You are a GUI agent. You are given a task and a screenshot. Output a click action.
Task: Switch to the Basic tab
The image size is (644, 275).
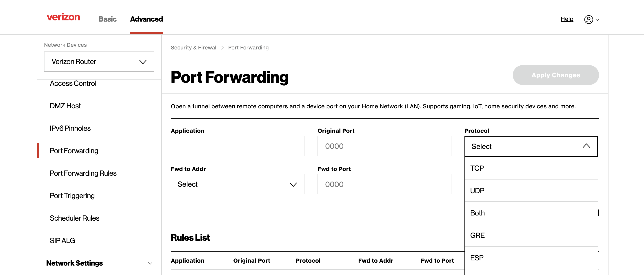(107, 19)
